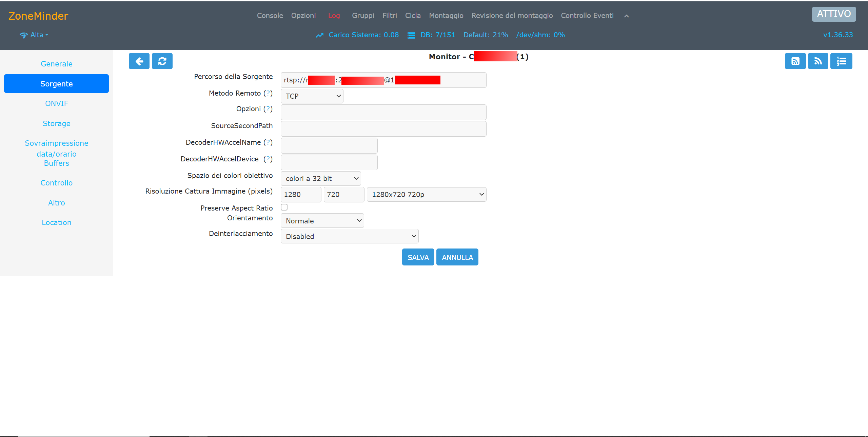Open help for Opzioni field
The width and height of the screenshot is (868, 437).
pyautogui.click(x=268, y=109)
